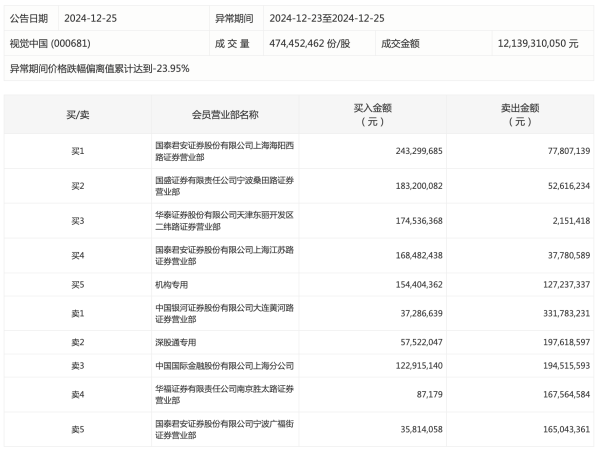Select buy amount 122,915,140
The image size is (600, 451).
pos(419,366)
